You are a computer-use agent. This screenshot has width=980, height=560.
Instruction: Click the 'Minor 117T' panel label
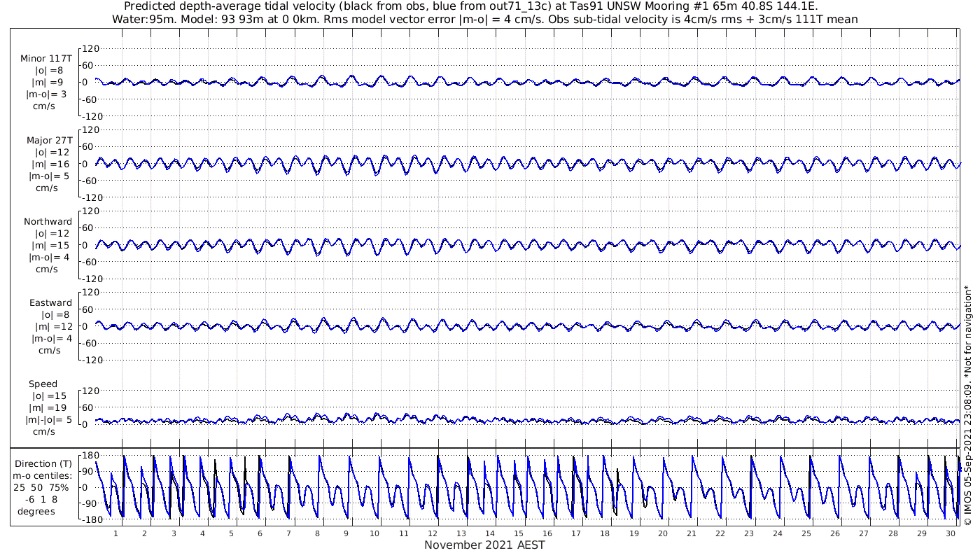[47, 59]
